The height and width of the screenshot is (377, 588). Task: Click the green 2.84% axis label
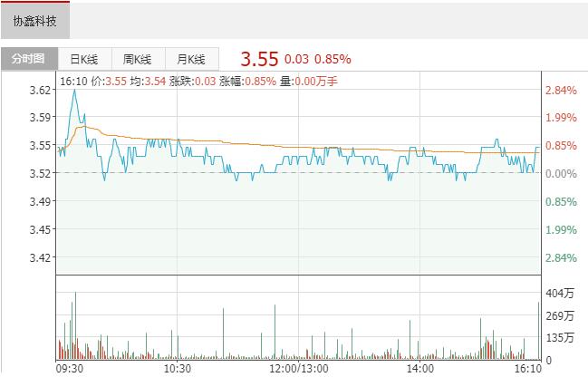561,258
